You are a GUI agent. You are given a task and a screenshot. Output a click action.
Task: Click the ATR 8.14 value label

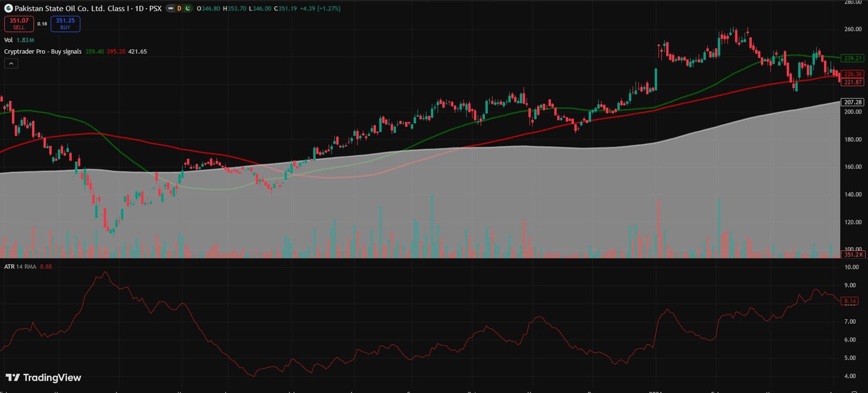click(x=850, y=301)
